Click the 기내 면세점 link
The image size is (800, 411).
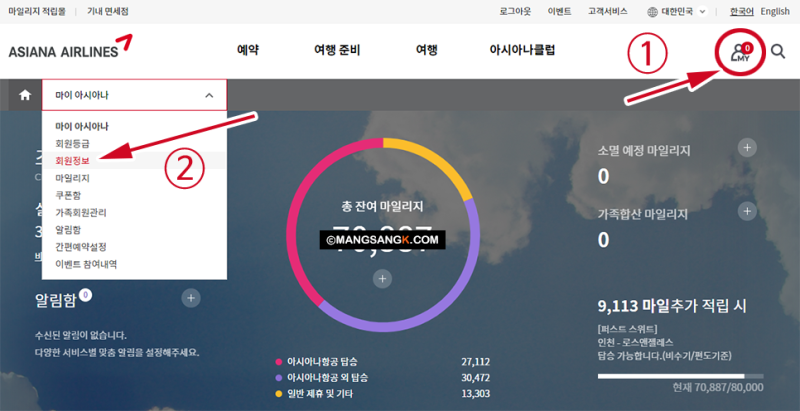point(108,12)
